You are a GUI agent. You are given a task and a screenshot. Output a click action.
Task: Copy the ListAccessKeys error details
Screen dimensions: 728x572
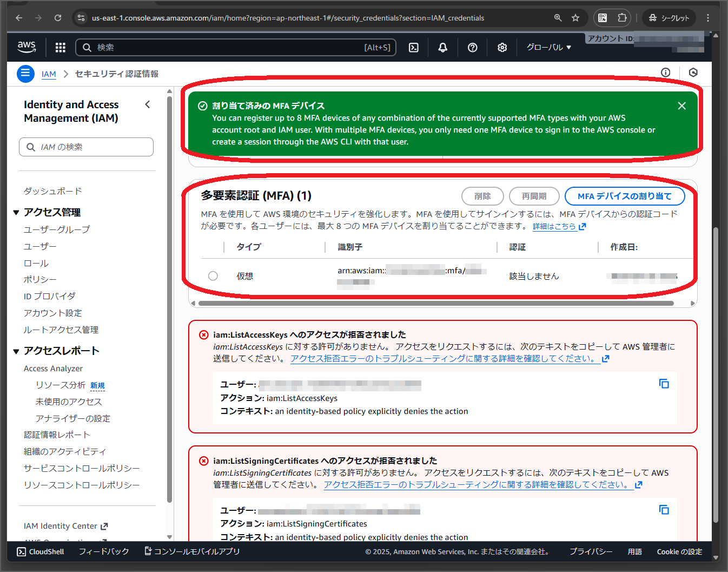pos(664,384)
